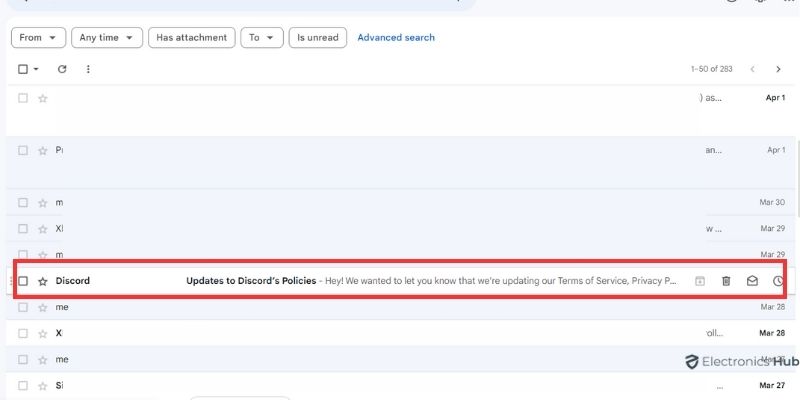Click the Discord sender name
800x400 pixels.
(x=72, y=281)
